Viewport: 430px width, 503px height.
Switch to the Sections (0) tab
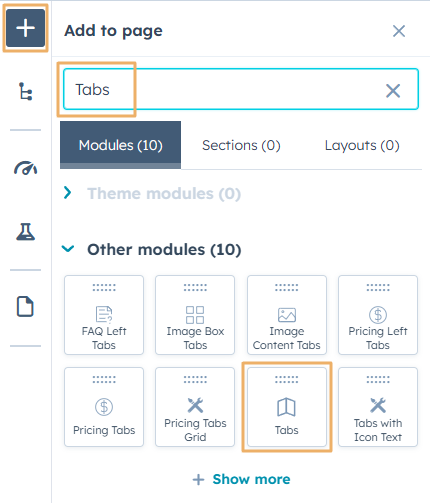point(241,145)
